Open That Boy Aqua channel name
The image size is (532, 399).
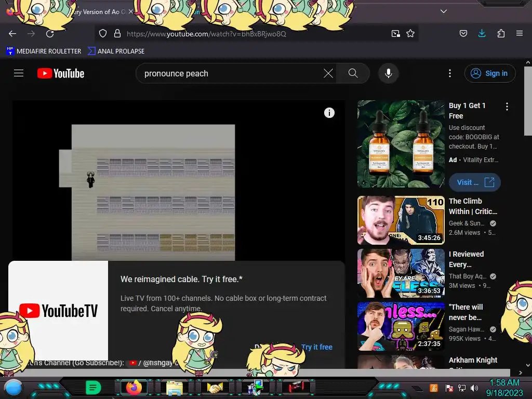[468, 276]
